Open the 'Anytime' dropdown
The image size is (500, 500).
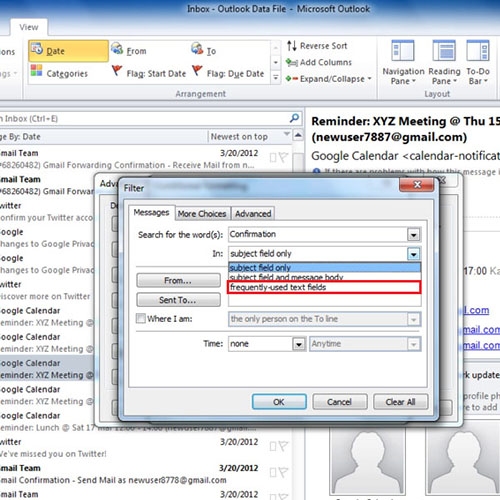[414, 344]
